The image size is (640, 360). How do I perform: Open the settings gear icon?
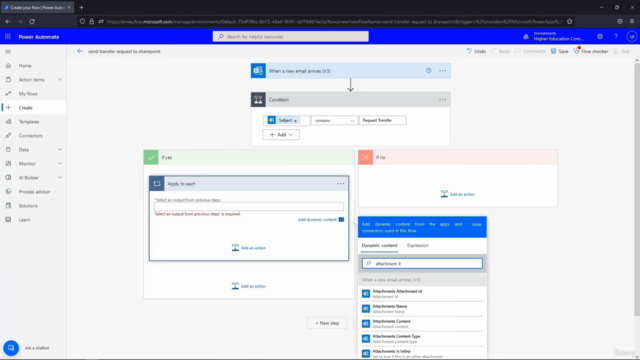point(600,37)
